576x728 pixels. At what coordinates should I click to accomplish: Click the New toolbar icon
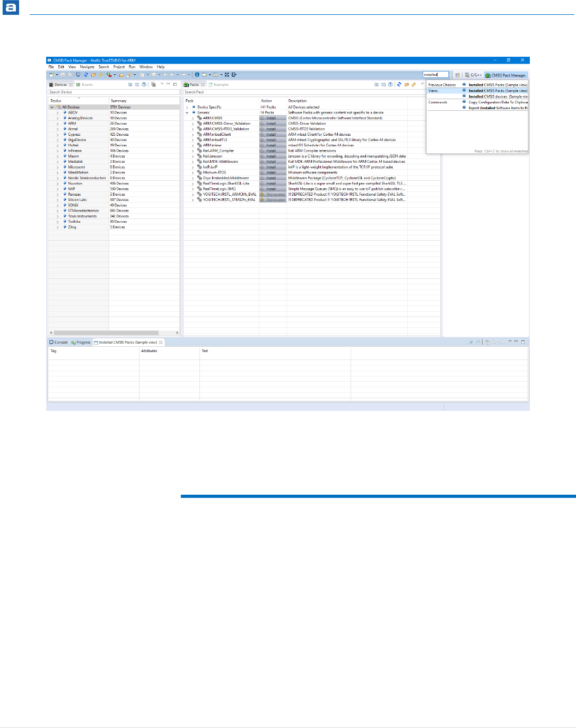(51, 75)
